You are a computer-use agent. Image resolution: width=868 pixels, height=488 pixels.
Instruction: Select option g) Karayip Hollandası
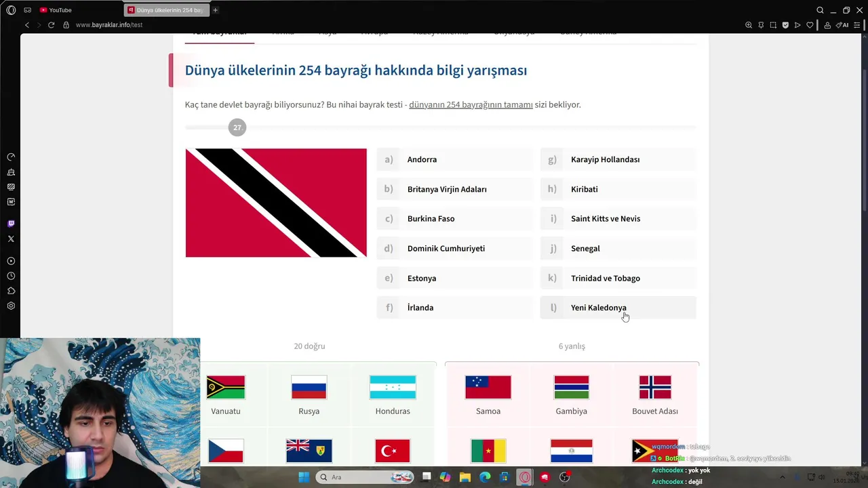point(618,159)
